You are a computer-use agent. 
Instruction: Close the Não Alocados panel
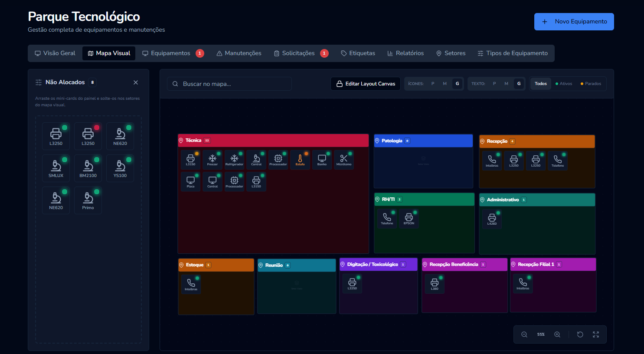[136, 82]
